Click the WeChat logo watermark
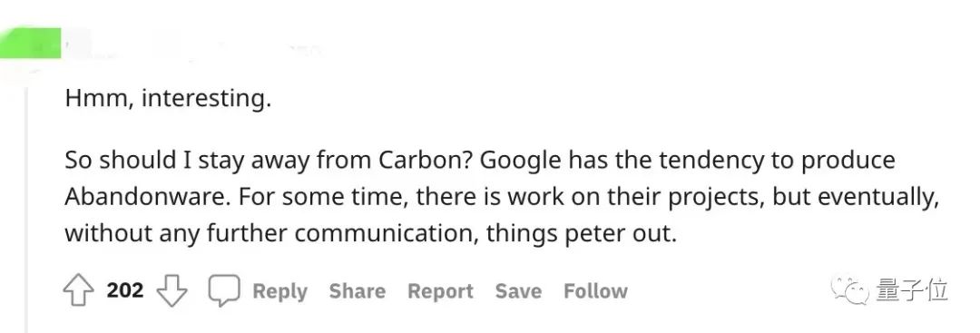 point(850,289)
